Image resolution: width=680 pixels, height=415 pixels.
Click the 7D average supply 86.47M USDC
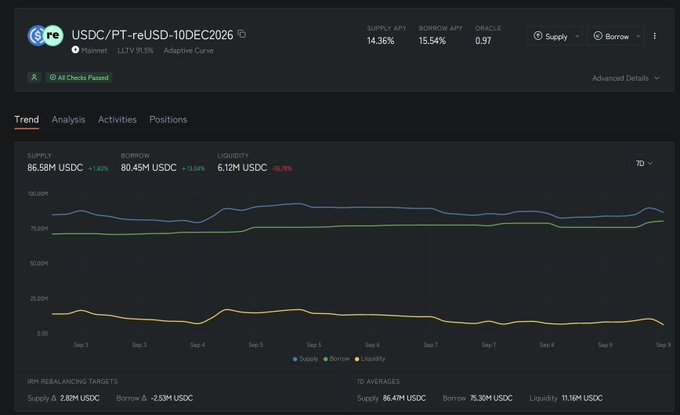coord(404,398)
